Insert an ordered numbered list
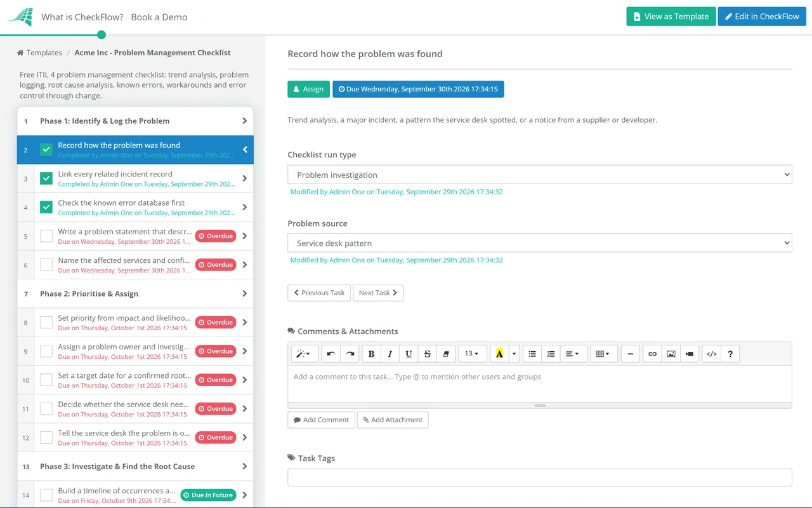This screenshot has width=812, height=508. pos(551,354)
